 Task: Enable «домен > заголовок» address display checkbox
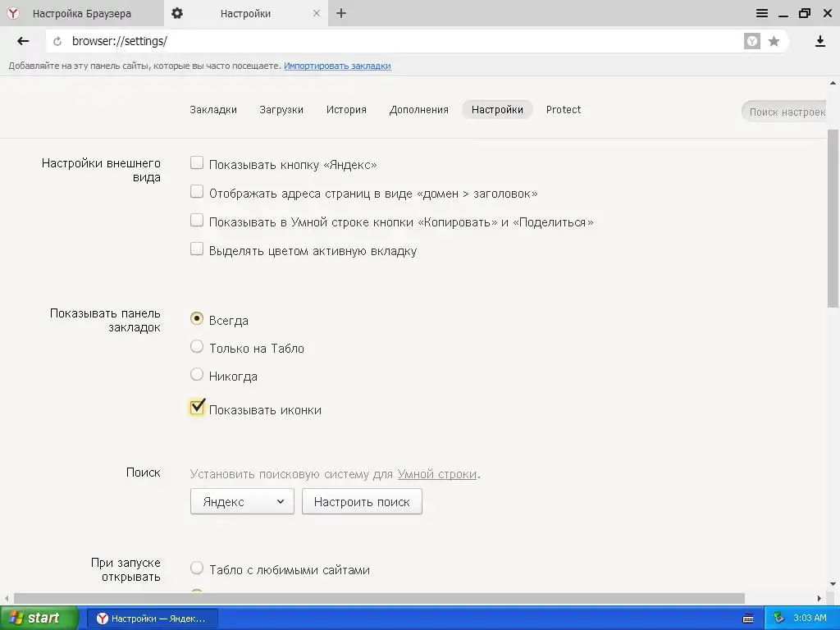click(197, 191)
